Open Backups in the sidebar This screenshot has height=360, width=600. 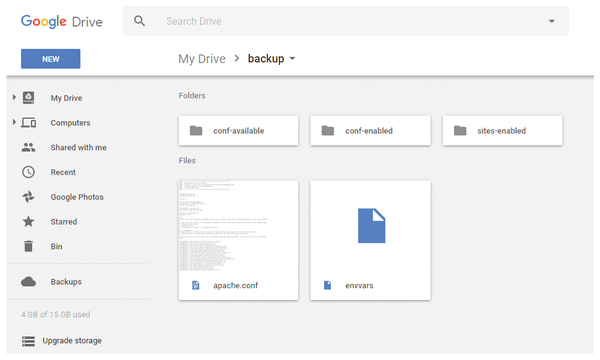tap(66, 282)
